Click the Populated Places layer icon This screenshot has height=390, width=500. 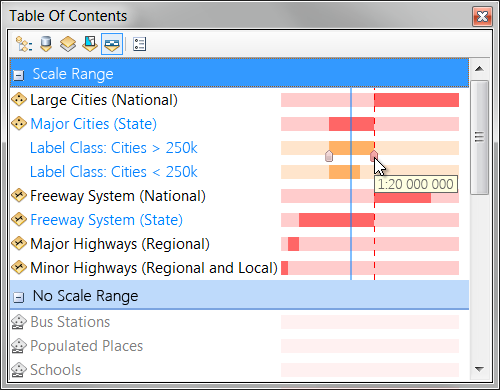(19, 346)
